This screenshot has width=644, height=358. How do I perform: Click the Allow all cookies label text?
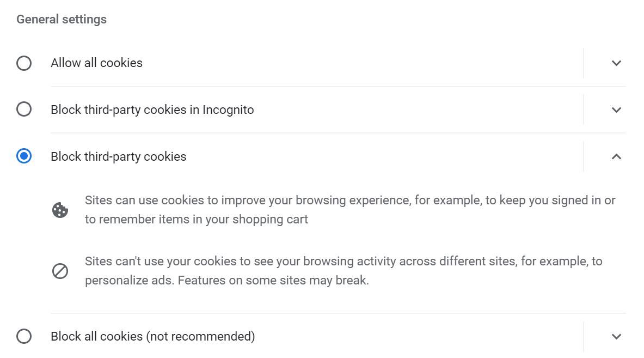(96, 63)
